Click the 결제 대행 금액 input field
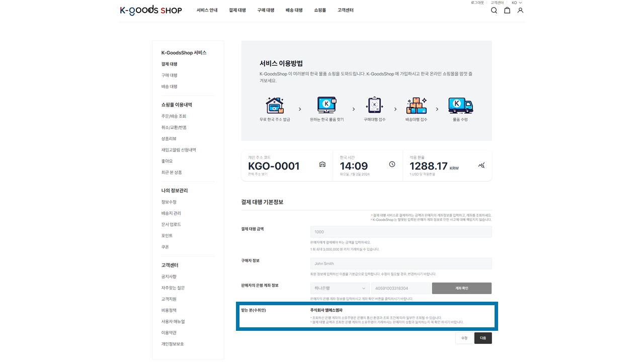Image resolution: width=644 pixels, height=362 pixels. (x=400, y=232)
